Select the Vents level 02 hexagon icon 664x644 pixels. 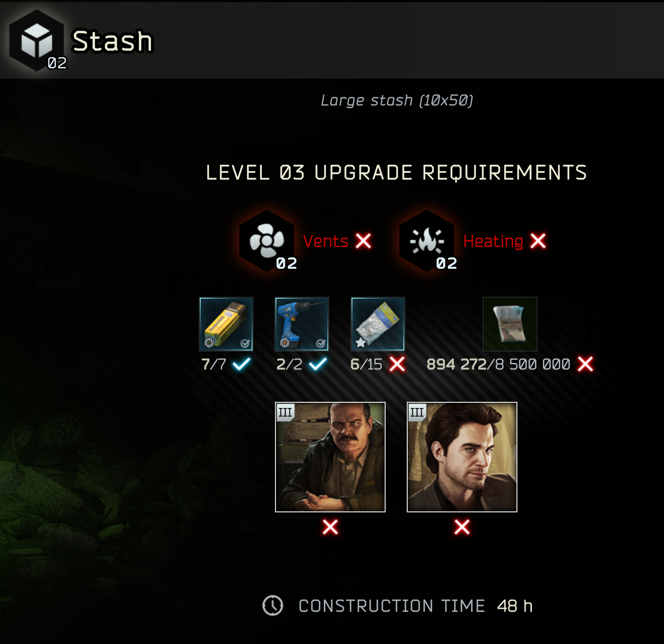pyautogui.click(x=267, y=241)
